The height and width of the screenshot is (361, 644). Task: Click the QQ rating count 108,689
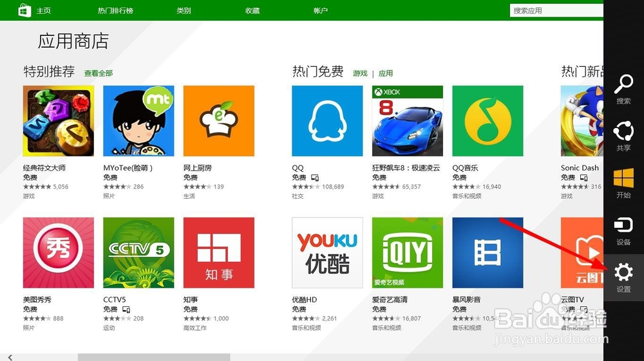333,187
